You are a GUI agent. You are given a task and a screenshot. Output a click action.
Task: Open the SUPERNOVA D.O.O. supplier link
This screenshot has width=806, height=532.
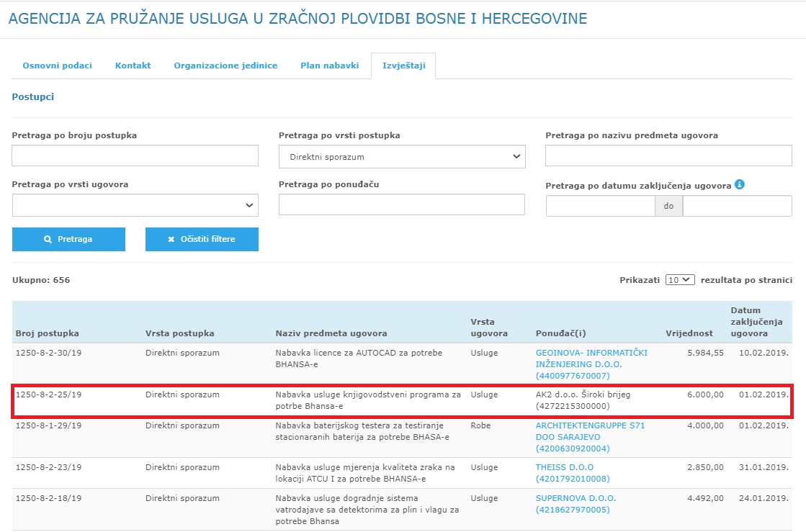click(x=576, y=504)
